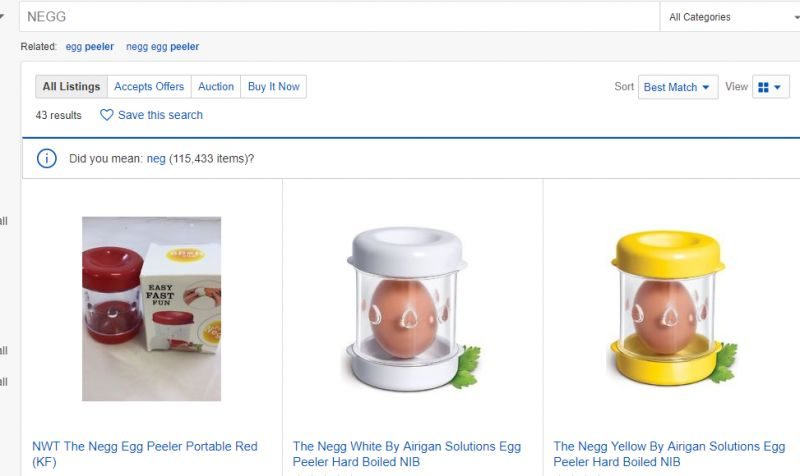Open the negg egg peeler related link
Image resolution: width=800 pixels, height=476 pixels.
[x=162, y=46]
